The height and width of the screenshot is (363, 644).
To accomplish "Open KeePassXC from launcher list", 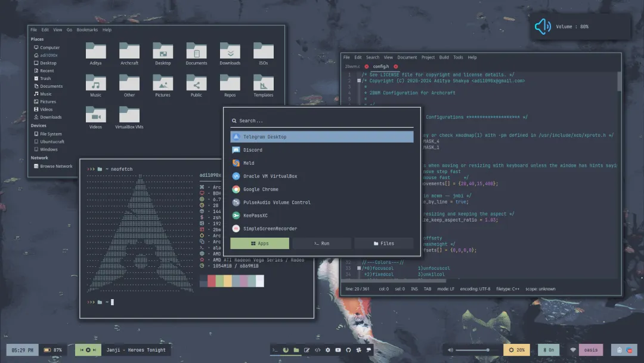I will click(x=321, y=216).
